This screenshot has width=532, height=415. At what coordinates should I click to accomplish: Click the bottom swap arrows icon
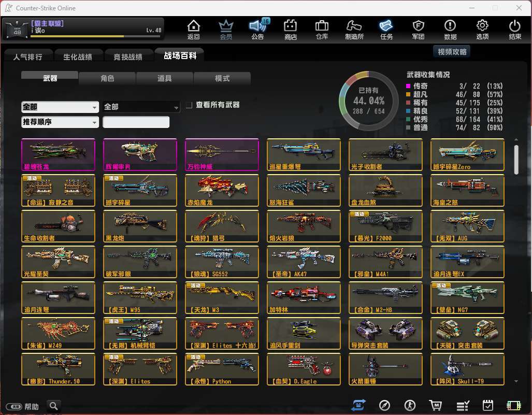[x=359, y=405]
